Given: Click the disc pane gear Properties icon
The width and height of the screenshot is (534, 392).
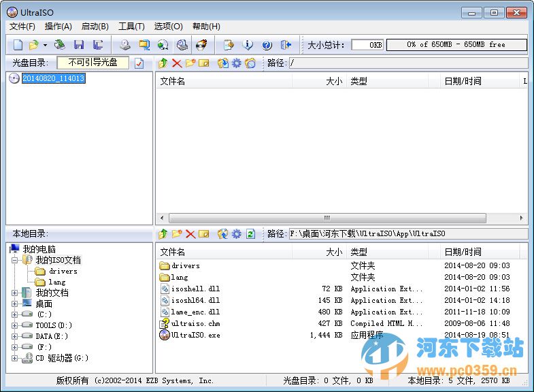Looking at the screenshot, I should pos(236,63).
